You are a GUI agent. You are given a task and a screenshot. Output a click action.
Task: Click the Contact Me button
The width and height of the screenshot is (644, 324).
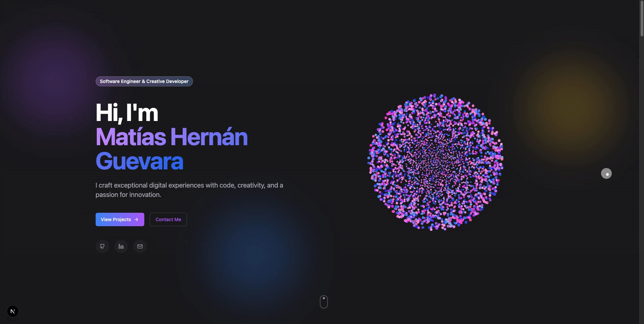(168, 219)
